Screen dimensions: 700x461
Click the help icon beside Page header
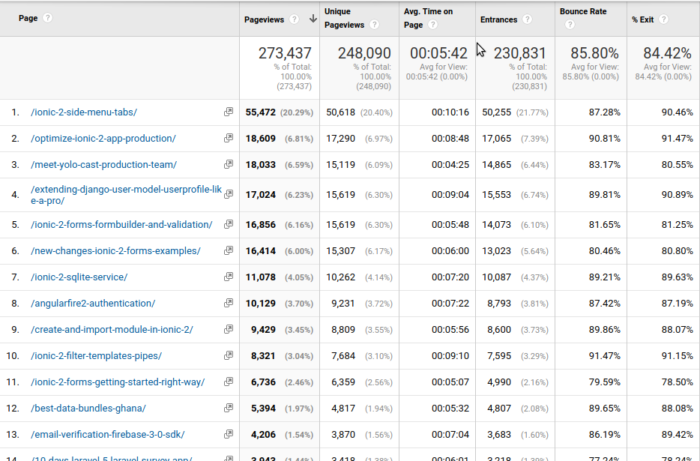tap(49, 18)
